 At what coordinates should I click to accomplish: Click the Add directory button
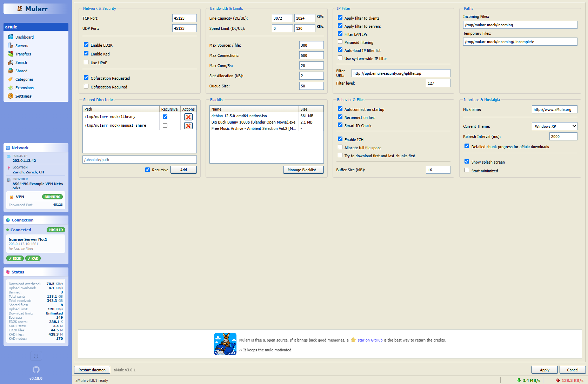[x=183, y=170]
